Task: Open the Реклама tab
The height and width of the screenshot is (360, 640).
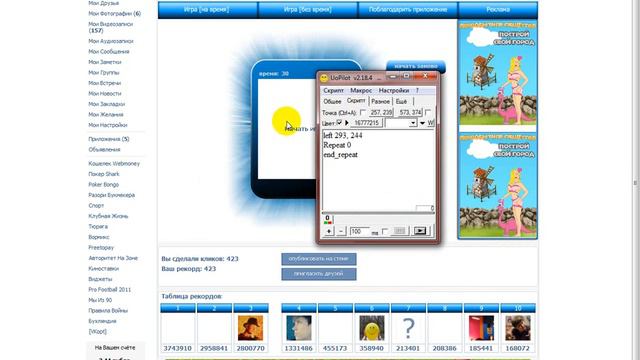Action: point(498,9)
